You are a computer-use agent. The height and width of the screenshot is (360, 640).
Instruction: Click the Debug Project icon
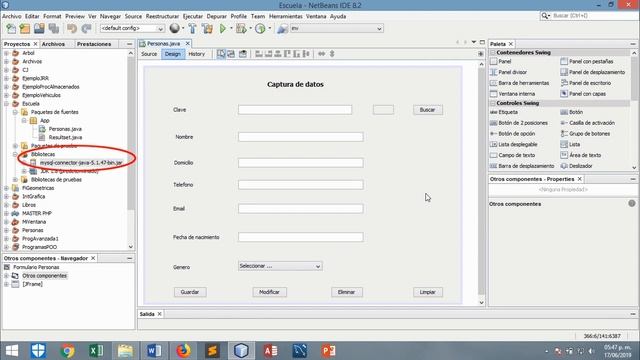tap(241, 29)
